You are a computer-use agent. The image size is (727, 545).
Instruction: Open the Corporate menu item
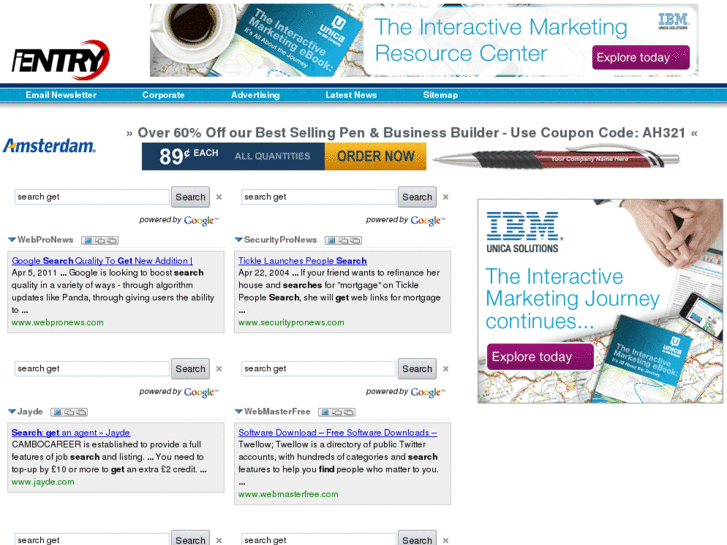tap(163, 95)
